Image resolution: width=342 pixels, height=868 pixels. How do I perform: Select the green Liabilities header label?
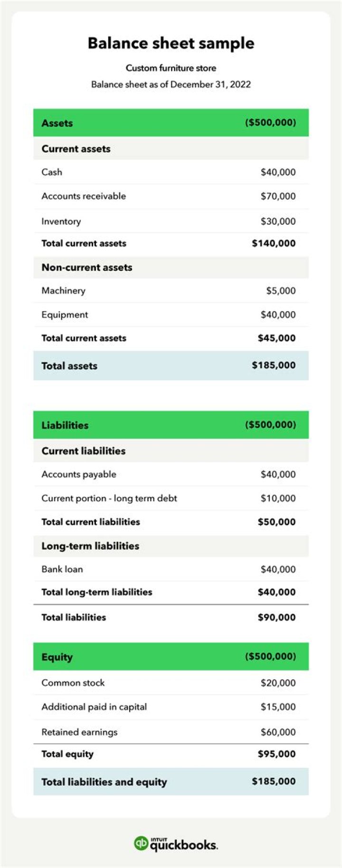[x=65, y=425]
